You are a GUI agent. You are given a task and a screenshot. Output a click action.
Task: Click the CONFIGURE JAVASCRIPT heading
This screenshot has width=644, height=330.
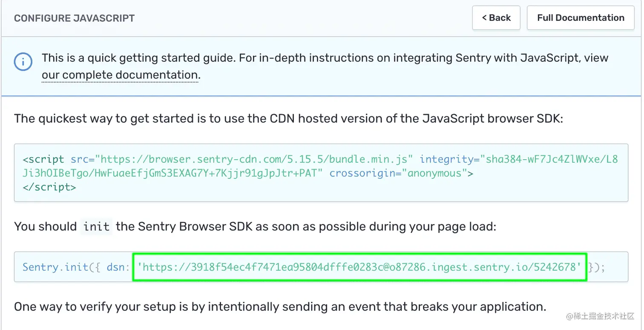click(x=74, y=18)
